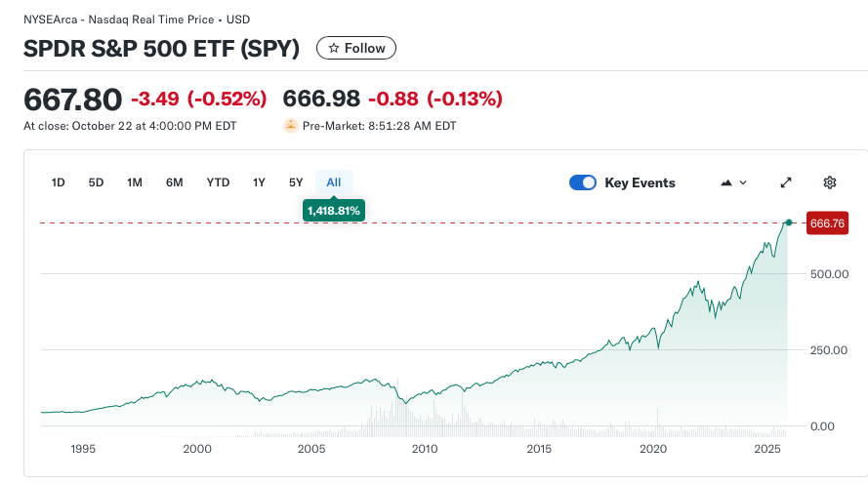Image resolution: width=868 pixels, height=485 pixels.
Task: Open chart settings gear icon
Action: point(830,182)
